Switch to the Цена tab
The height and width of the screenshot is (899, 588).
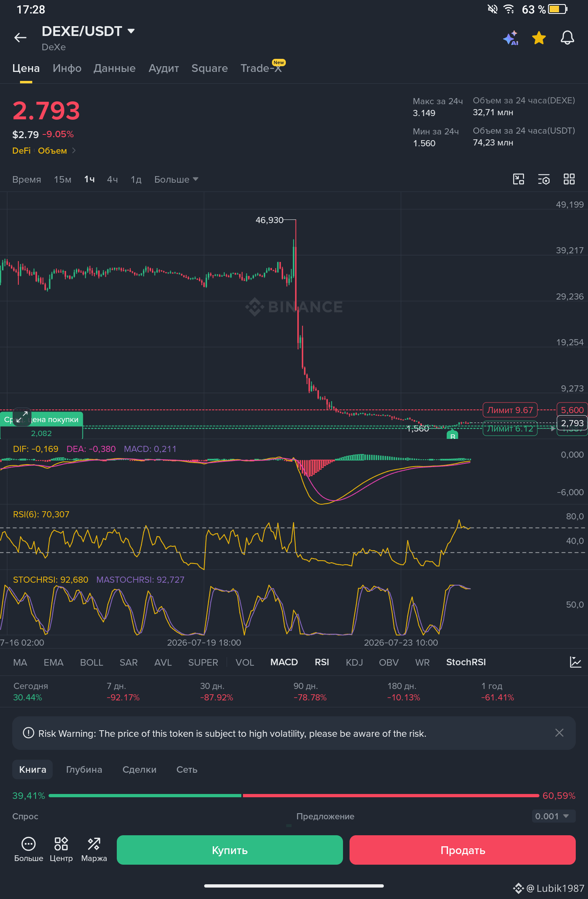26,68
